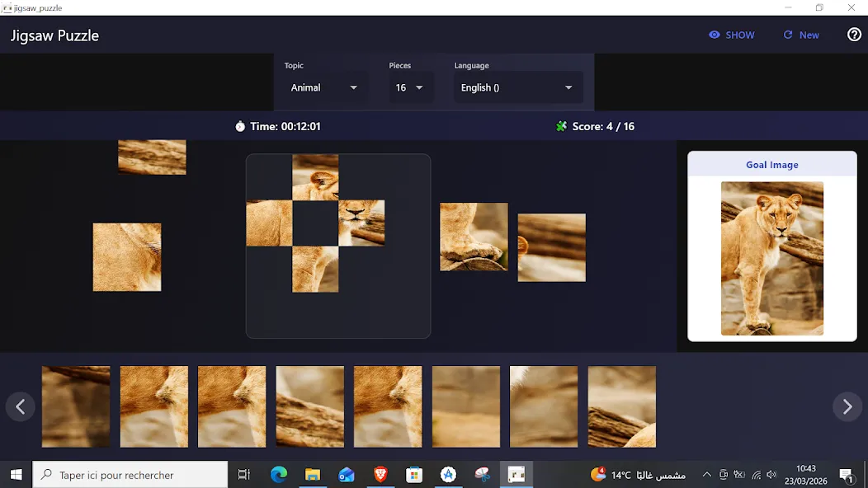The image size is (868, 488).
Task: Start a New puzzle
Action: [x=801, y=35]
